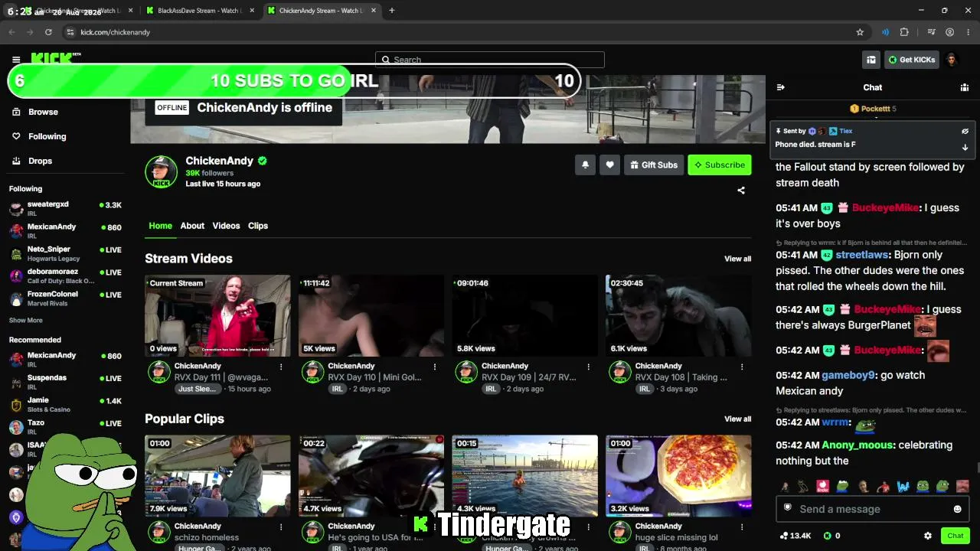This screenshot has width=980, height=551.
Task: Switch to the About tab
Action: [192, 226]
